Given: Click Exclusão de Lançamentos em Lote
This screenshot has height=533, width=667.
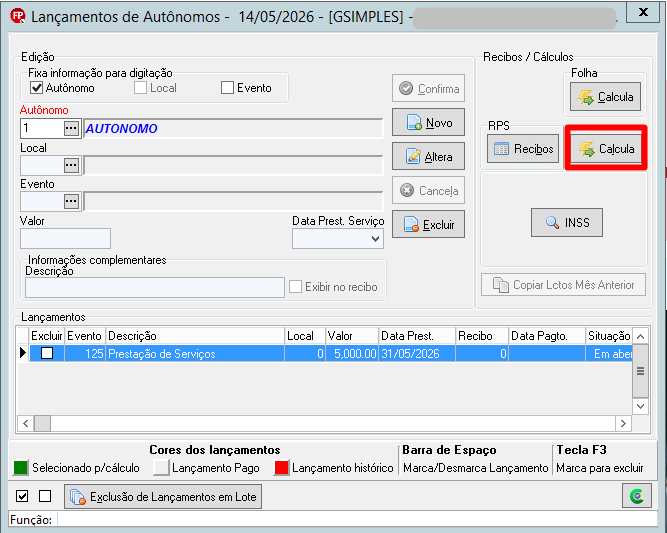Looking at the screenshot, I should (x=163, y=496).
